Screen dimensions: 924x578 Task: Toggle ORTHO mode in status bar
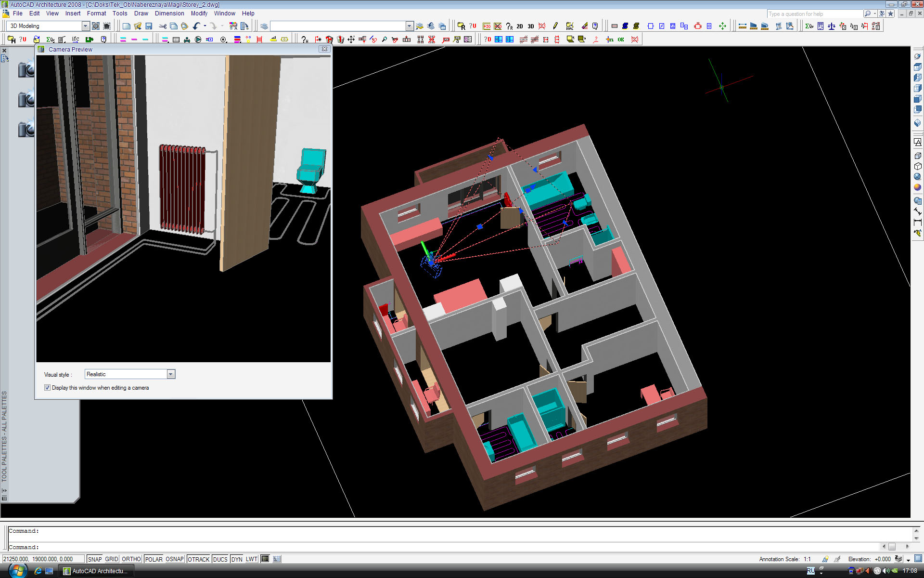tap(131, 559)
